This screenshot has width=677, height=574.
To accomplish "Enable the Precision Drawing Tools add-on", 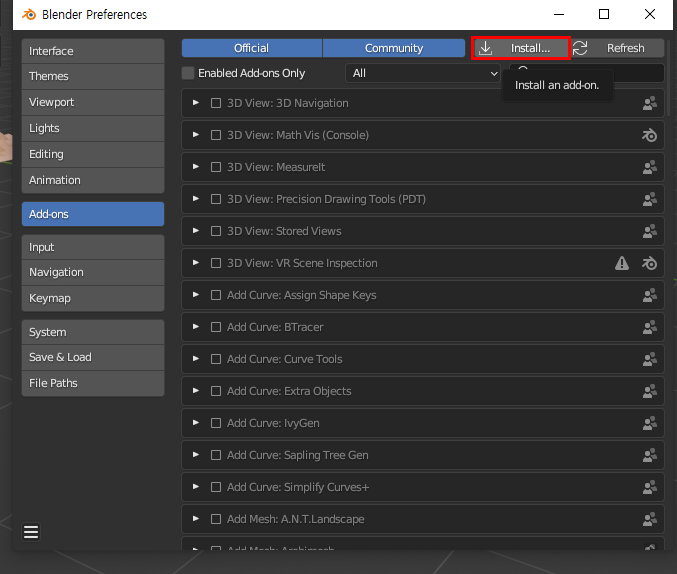I will (216, 199).
